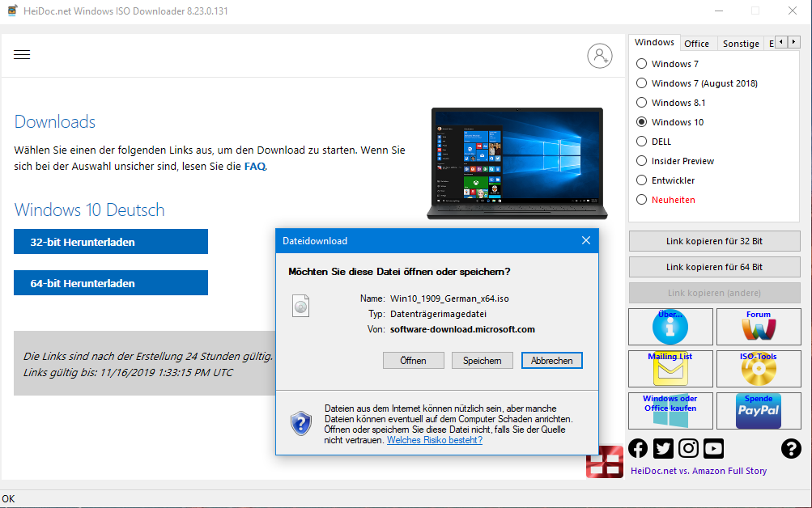This screenshot has width=812, height=508.
Task: Click Link kopieren für 32 Bit
Action: (x=714, y=241)
